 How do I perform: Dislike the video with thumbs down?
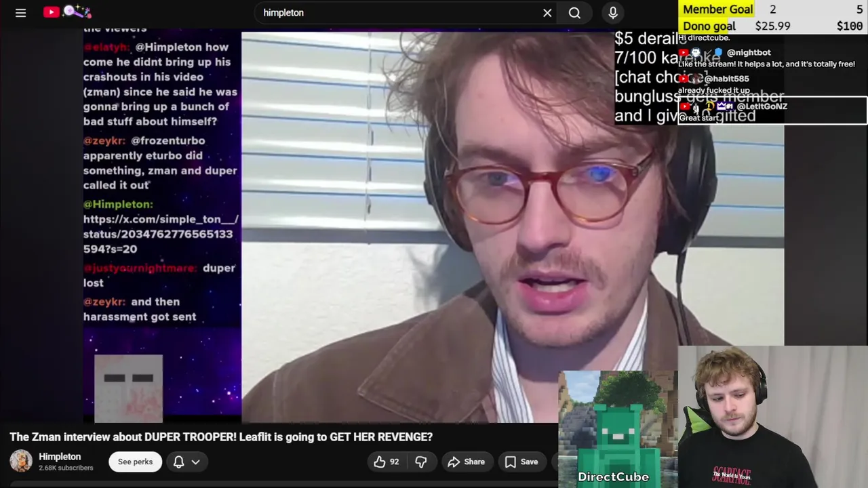(x=421, y=462)
